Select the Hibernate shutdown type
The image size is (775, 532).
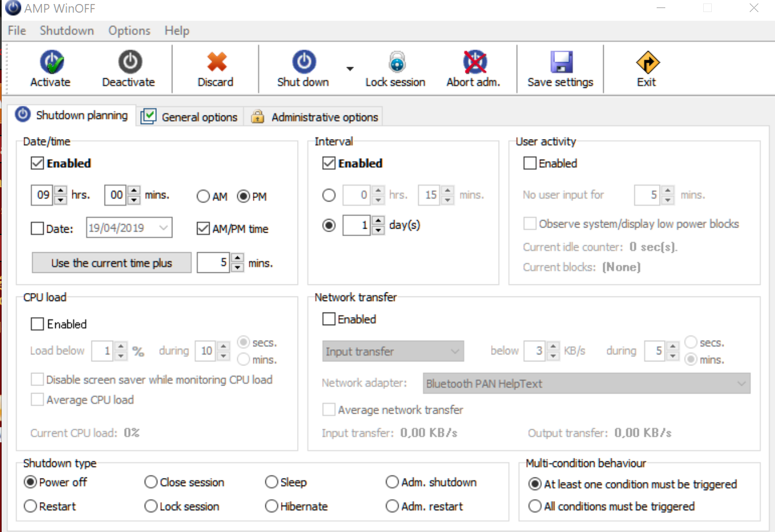click(x=272, y=506)
